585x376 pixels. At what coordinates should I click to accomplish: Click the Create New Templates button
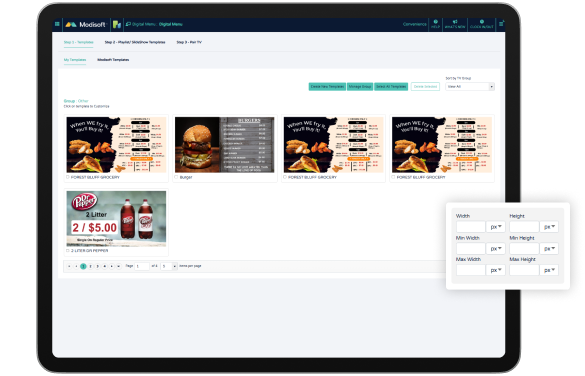coord(327,87)
